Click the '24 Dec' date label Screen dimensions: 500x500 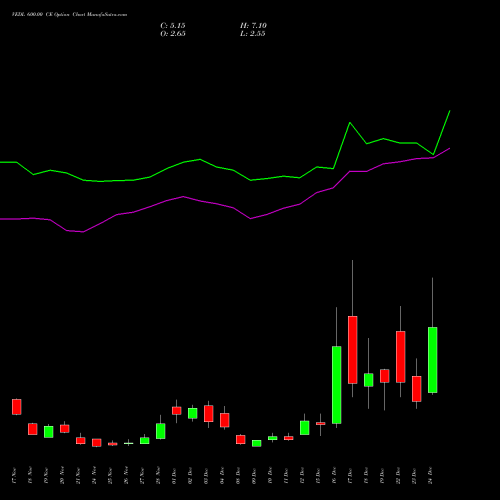pos(430,476)
